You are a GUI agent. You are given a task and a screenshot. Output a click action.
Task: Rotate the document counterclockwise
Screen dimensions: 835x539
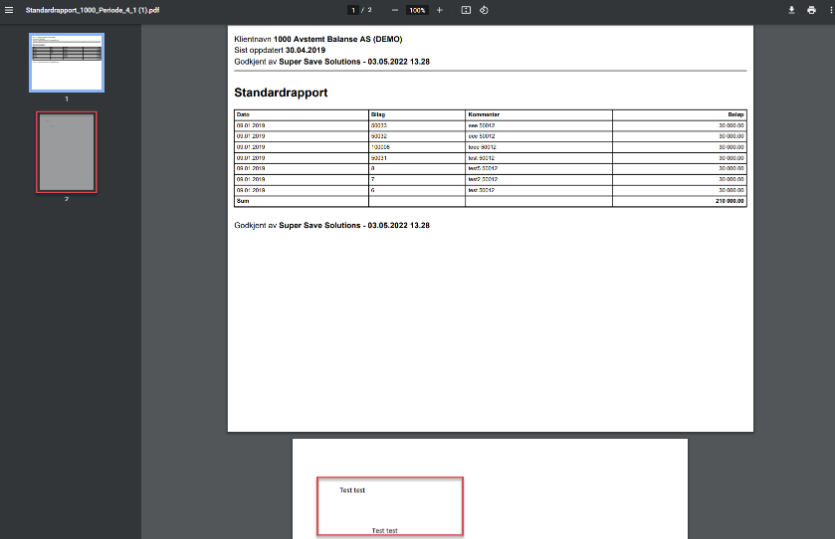tap(484, 10)
